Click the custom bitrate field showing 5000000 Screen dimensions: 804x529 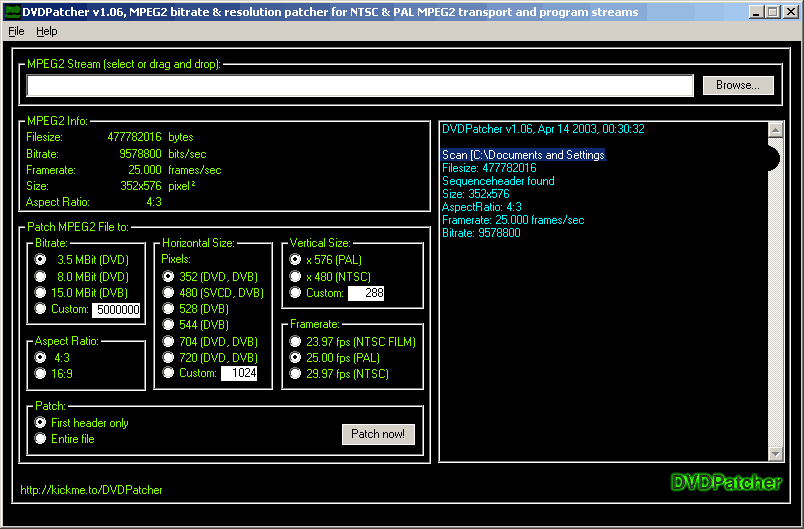(116, 310)
